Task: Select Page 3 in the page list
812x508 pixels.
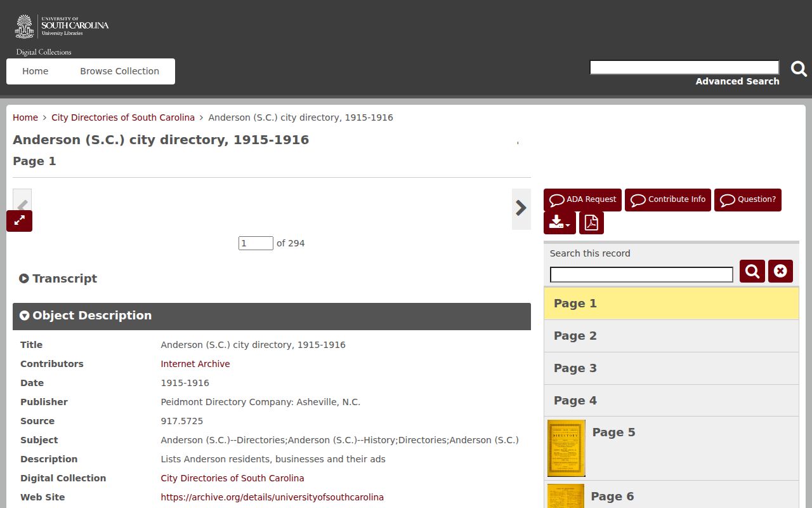Action: 671,368
